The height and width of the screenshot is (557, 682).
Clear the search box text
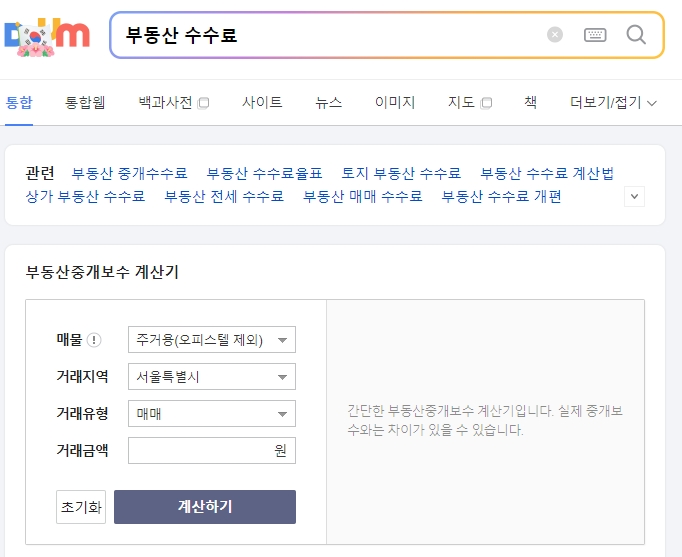click(x=555, y=34)
